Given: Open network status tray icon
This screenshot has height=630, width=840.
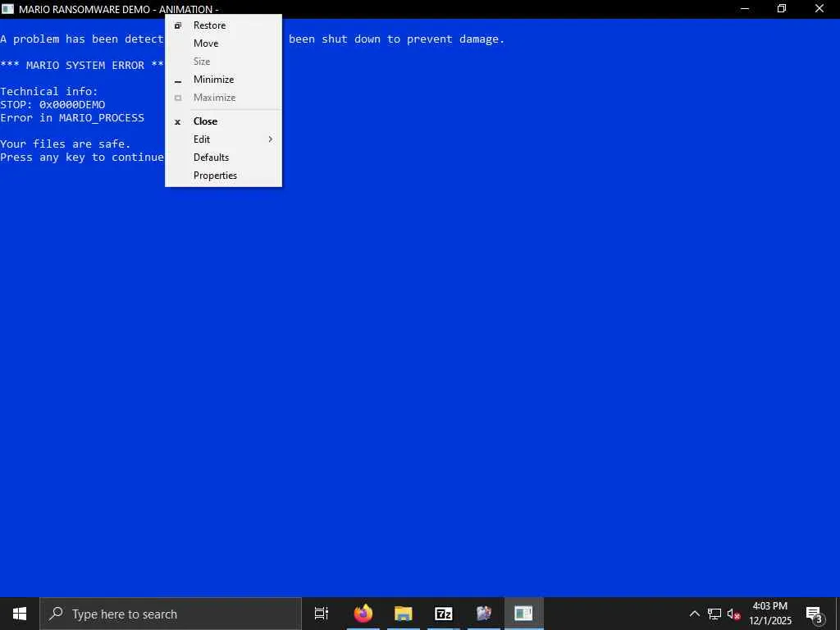Looking at the screenshot, I should point(714,614).
